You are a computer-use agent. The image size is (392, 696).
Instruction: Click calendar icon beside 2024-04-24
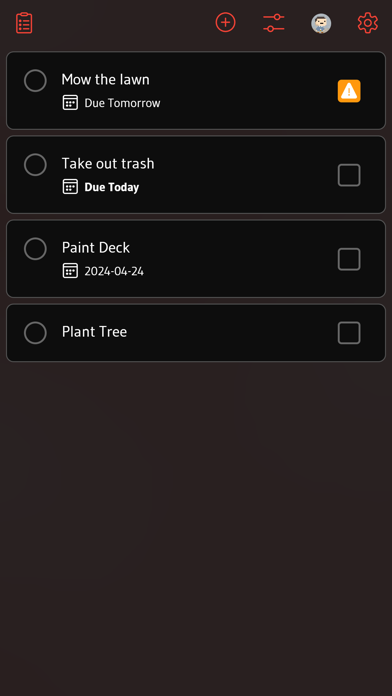pos(70,271)
